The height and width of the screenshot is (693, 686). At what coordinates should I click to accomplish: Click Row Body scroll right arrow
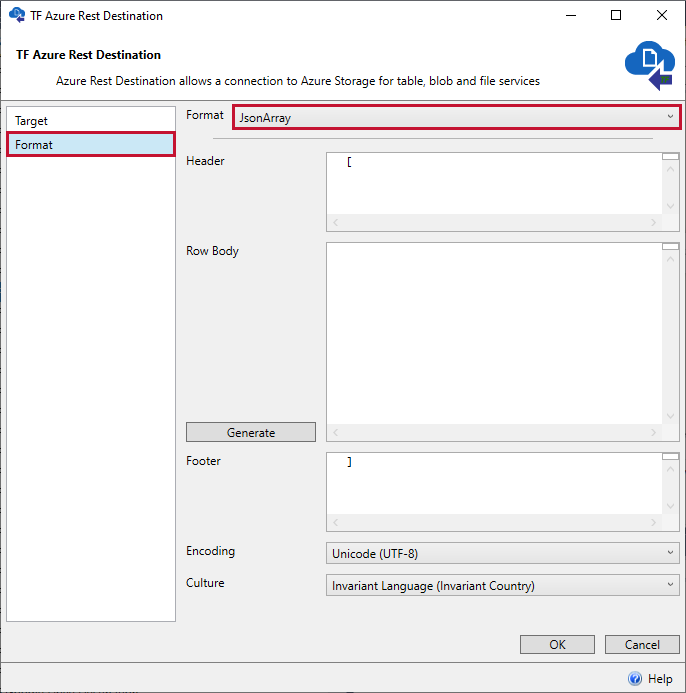point(653,432)
